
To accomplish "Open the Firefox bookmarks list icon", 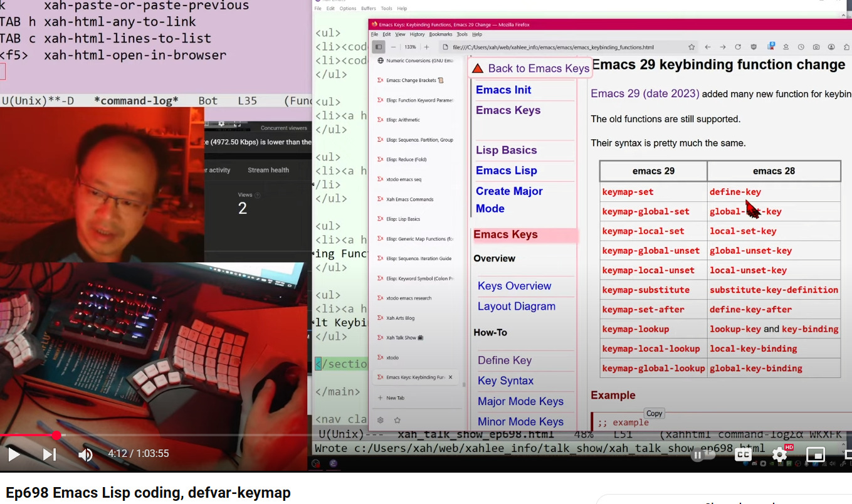I will (x=786, y=47).
